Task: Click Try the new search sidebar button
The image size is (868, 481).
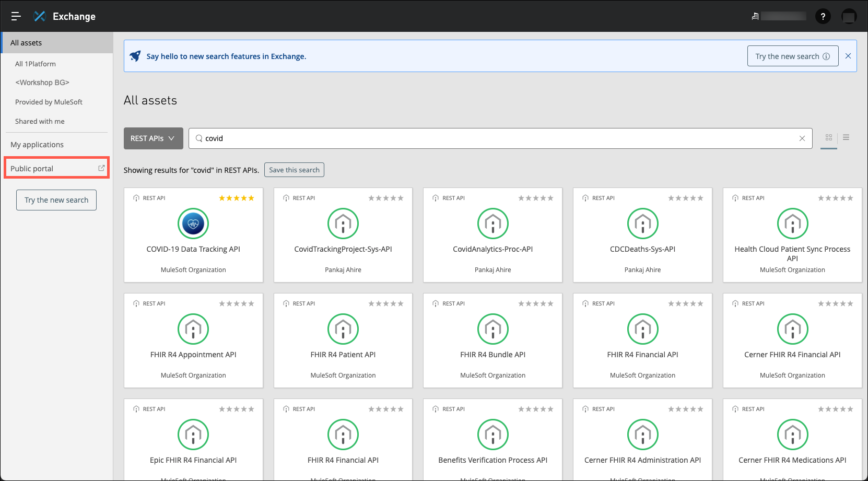Action: [56, 200]
